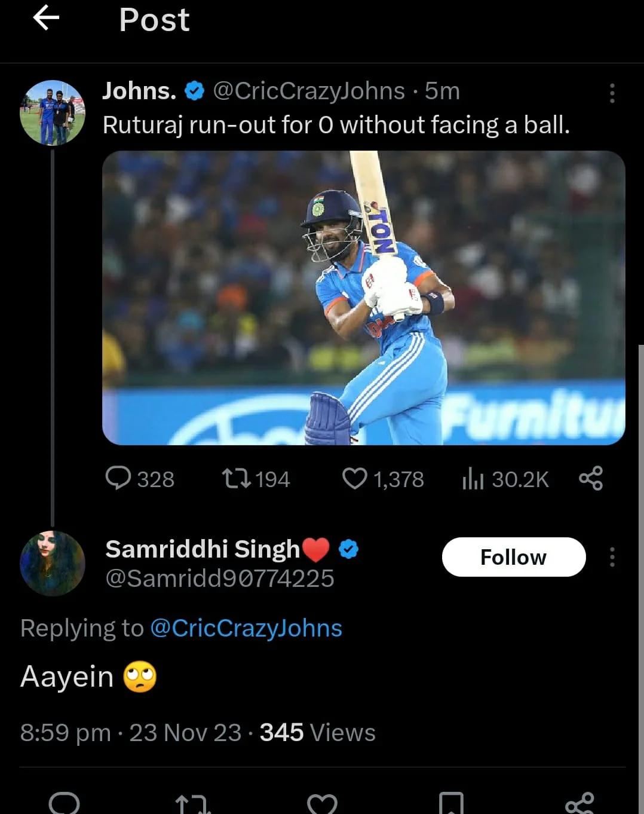Open @CricCrazyJohns mention link
This screenshot has width=644, height=814.
coord(246,628)
